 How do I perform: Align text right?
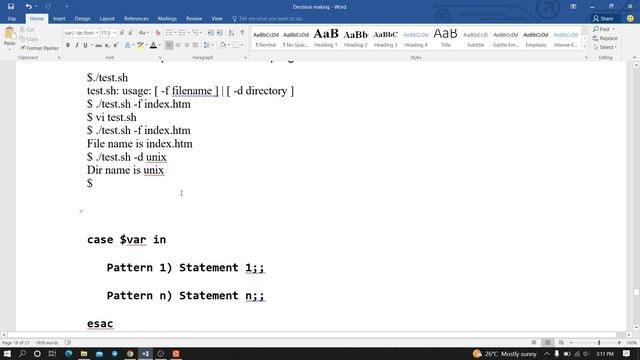click(187, 45)
